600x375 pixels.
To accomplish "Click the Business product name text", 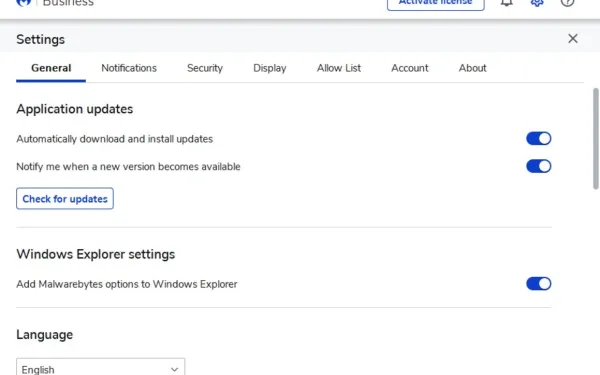I will click(x=68, y=3).
